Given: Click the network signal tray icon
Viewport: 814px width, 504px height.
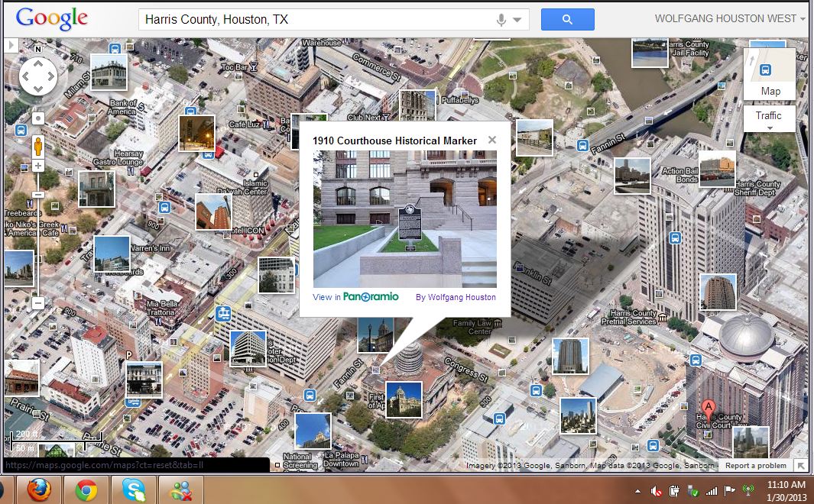Looking at the screenshot, I should coord(712,490).
